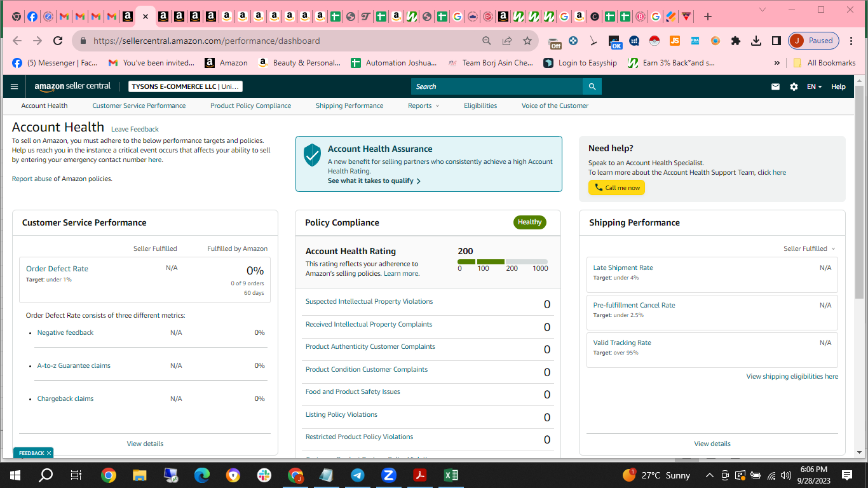
Task: Open the All Bookmarks folder
Action: coord(825,63)
